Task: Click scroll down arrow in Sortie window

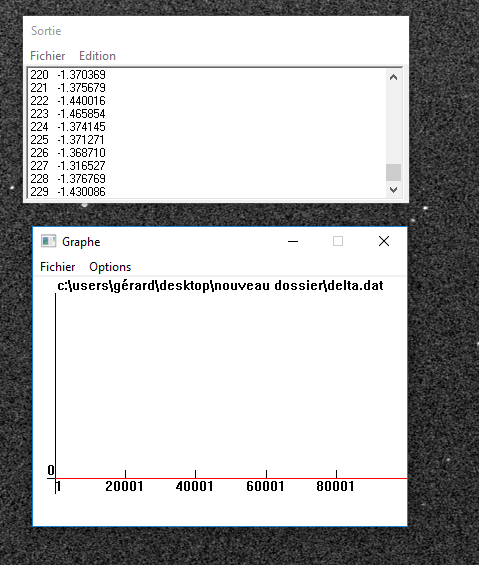Action: (394, 190)
